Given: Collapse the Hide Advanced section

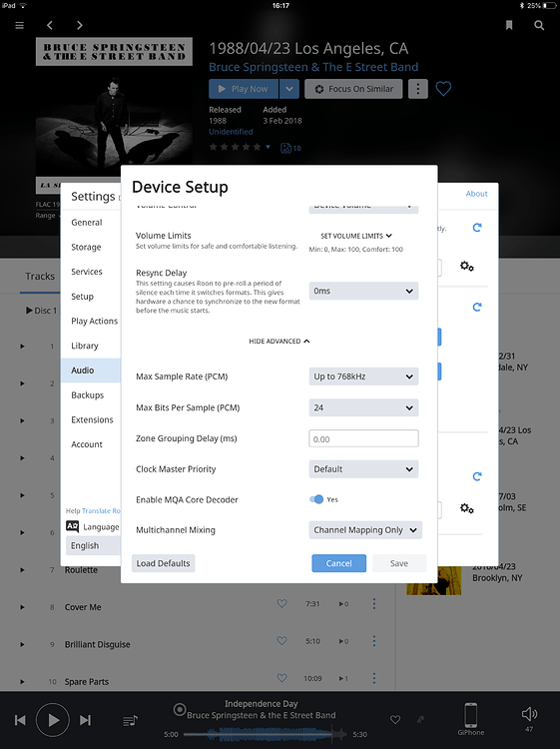Looking at the screenshot, I should [280, 342].
